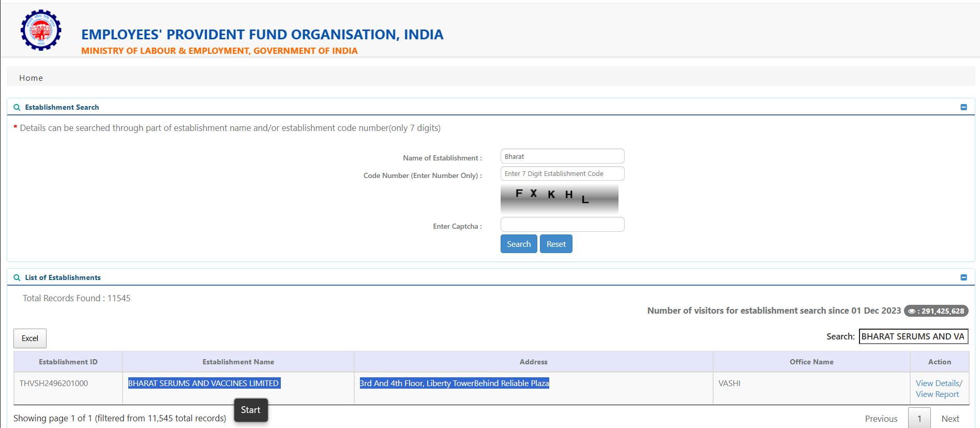This screenshot has height=428, width=980.
Task: Click the Establishment Search magnifier icon
Action: (17, 107)
